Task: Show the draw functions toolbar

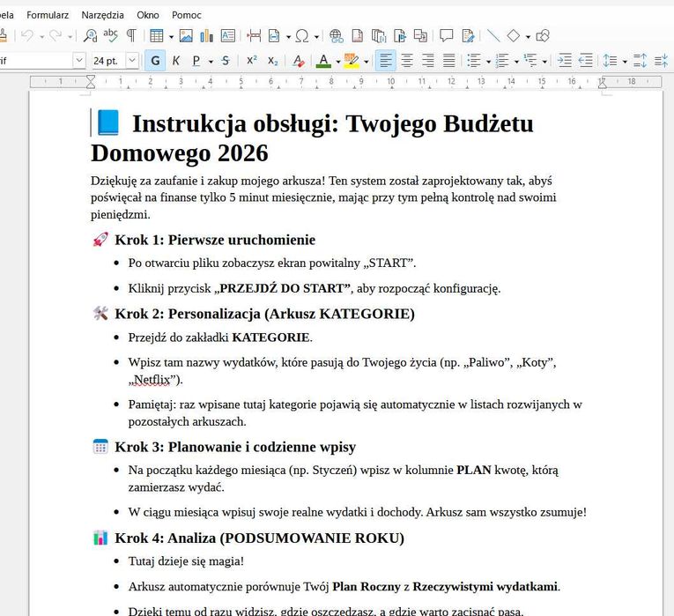Action: click(543, 36)
